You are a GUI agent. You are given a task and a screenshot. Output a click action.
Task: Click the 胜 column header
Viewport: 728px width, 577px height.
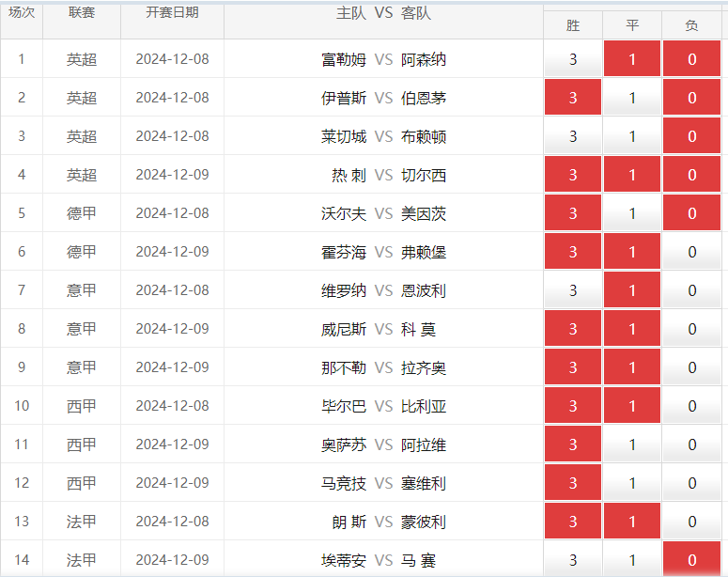(x=573, y=25)
